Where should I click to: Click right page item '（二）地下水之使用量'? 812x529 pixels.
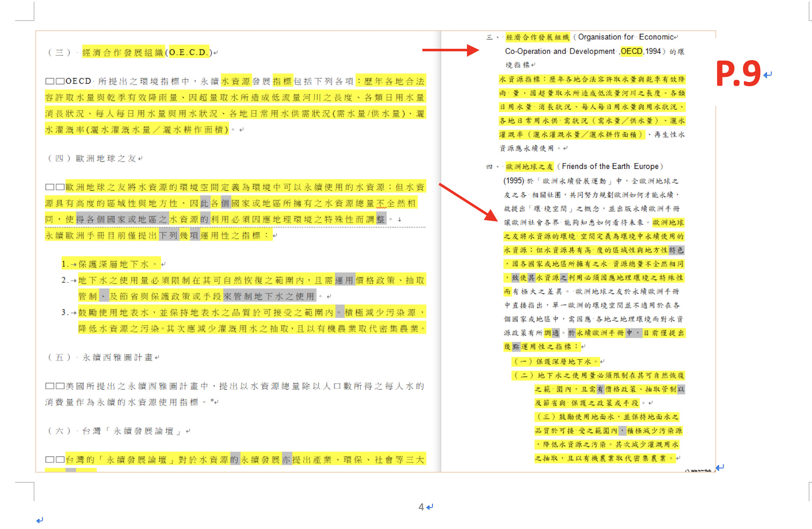pyautogui.click(x=598, y=376)
